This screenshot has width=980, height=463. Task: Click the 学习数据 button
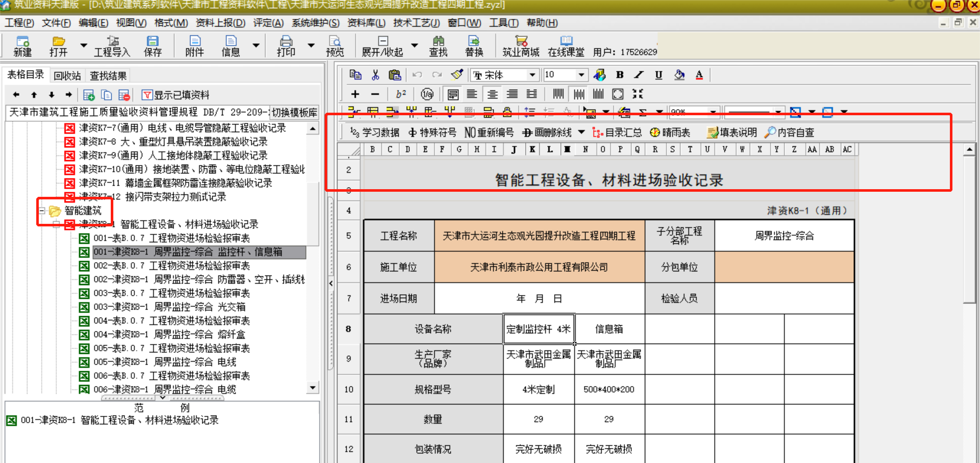pos(374,133)
